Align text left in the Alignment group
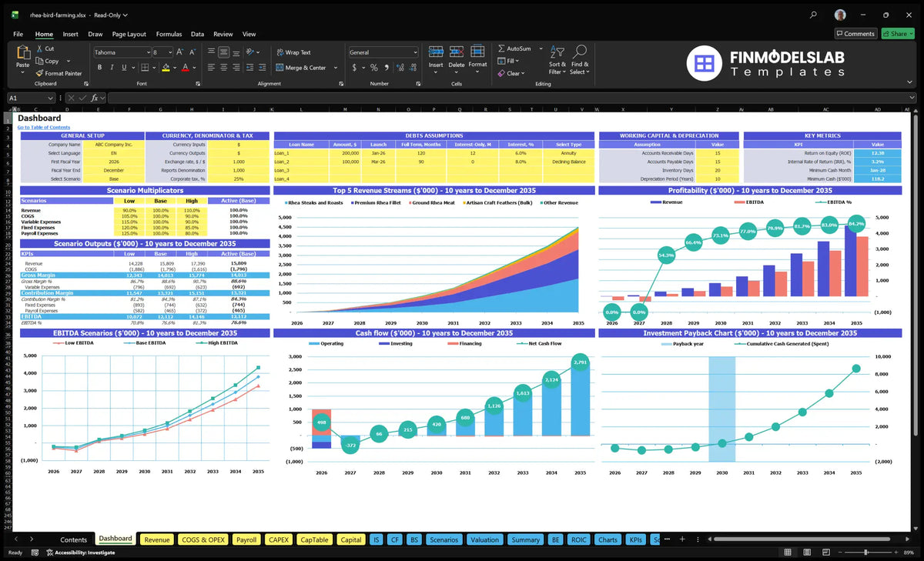The height and width of the screenshot is (561, 924). (x=211, y=68)
